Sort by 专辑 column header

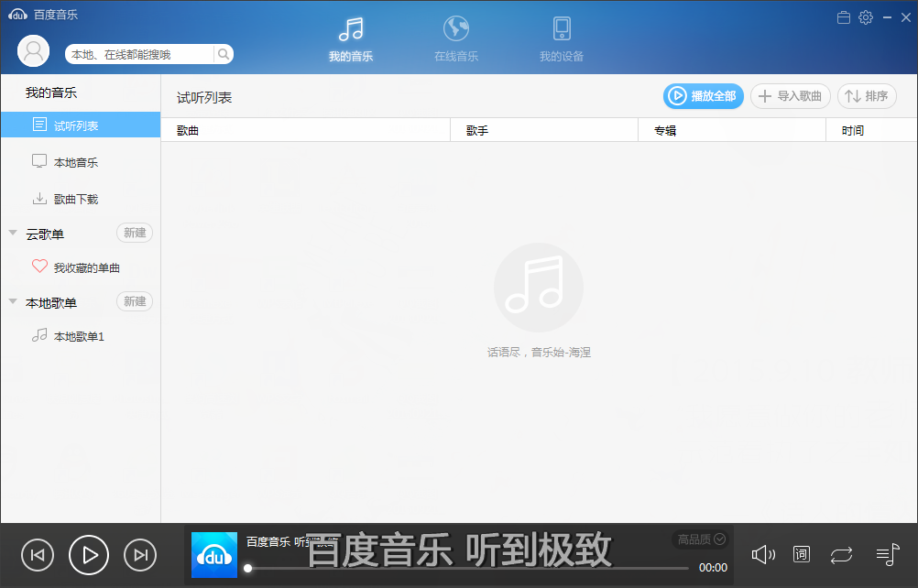click(732, 130)
